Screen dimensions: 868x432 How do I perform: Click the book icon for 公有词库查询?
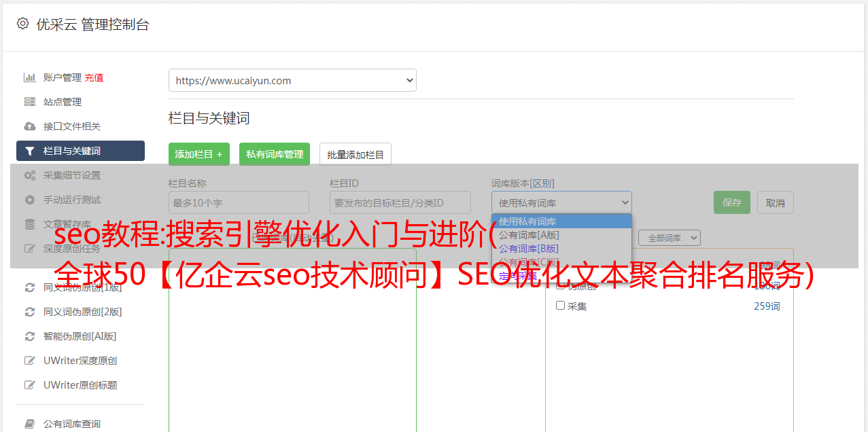pyautogui.click(x=30, y=424)
